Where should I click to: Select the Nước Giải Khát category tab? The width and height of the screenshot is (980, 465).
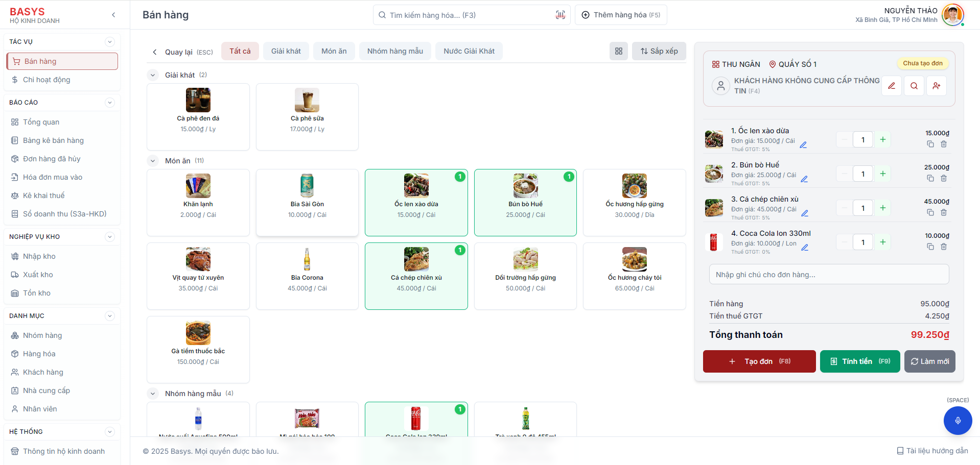click(x=469, y=51)
